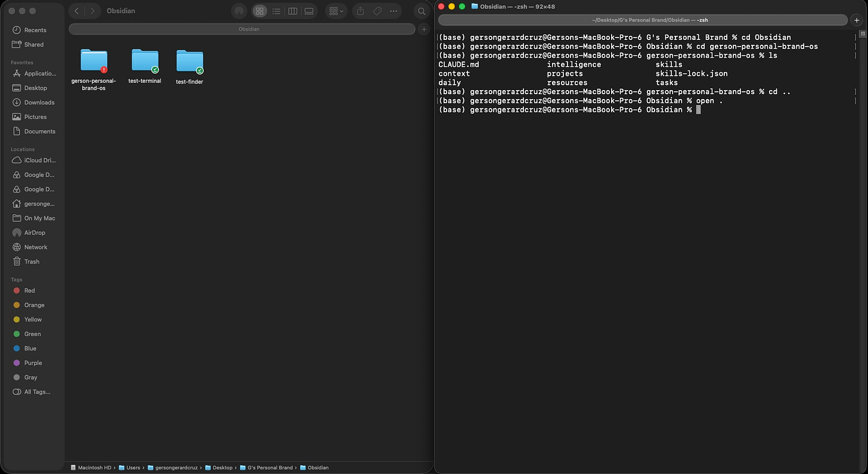Click 'projects' in Terminal ls output

(x=565, y=73)
